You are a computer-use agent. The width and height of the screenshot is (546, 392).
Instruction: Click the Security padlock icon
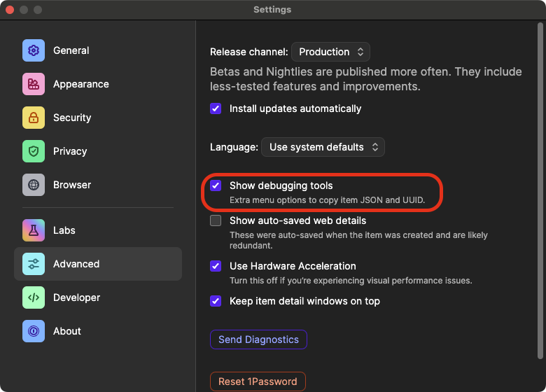coord(34,118)
